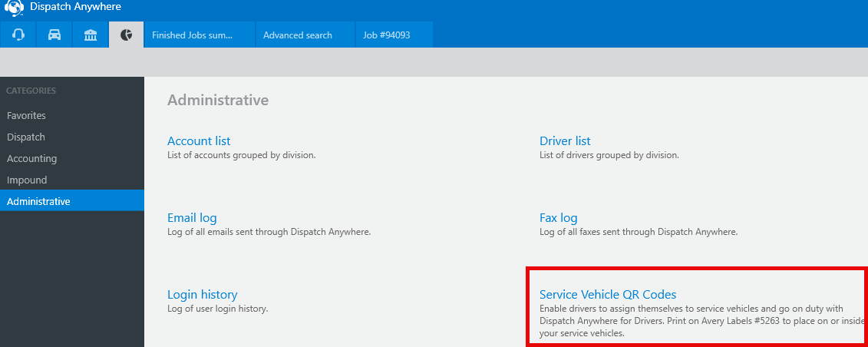Open the Email log report
Image resolution: width=868 pixels, height=347 pixels.
pos(192,217)
